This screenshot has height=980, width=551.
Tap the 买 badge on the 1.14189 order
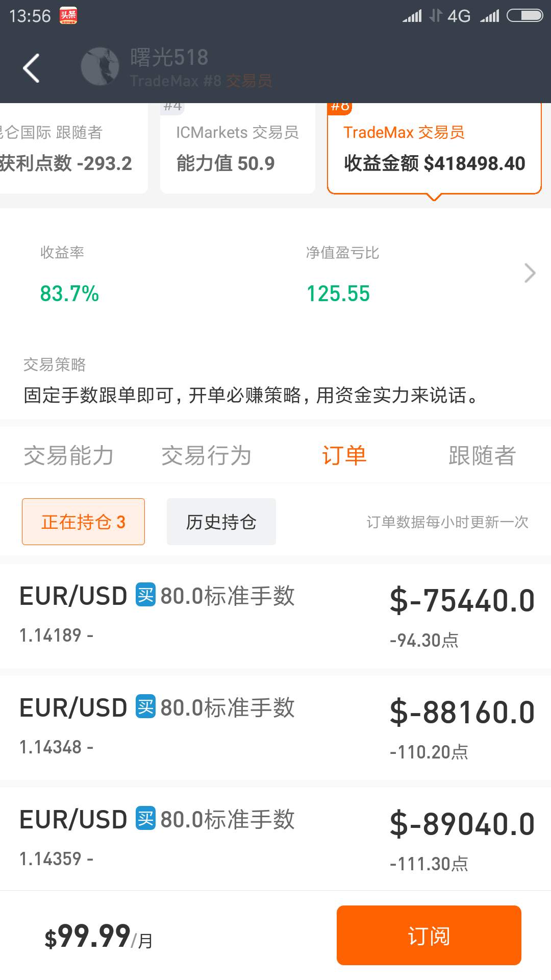click(145, 595)
